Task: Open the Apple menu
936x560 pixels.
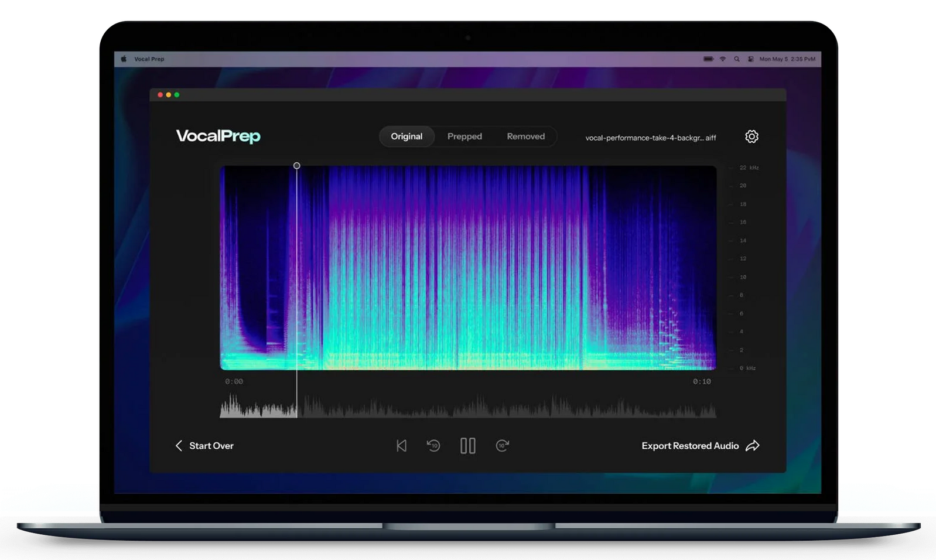Action: (124, 59)
